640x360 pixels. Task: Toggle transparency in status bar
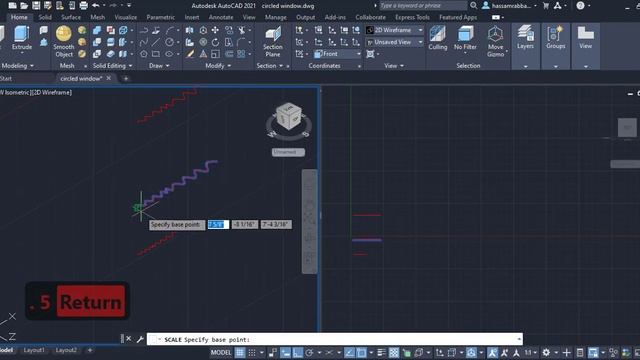coord(394,352)
